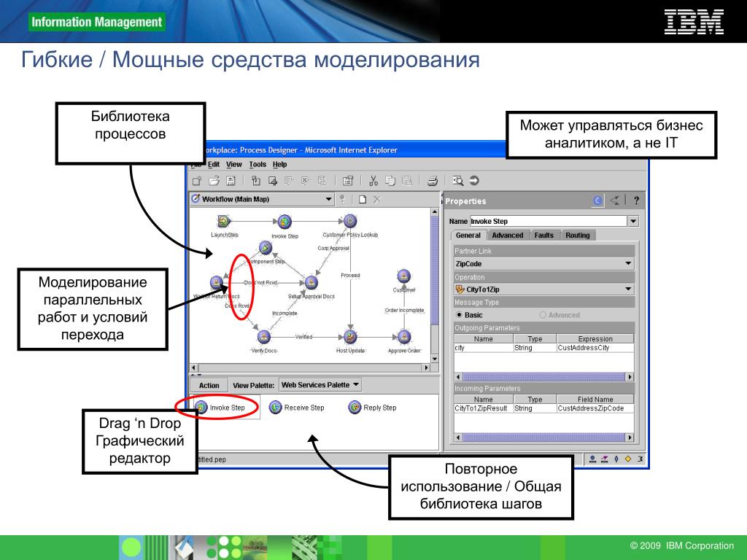This screenshot has height=560, width=747.
Task: Pick Receive Step from the palette
Action: (297, 408)
